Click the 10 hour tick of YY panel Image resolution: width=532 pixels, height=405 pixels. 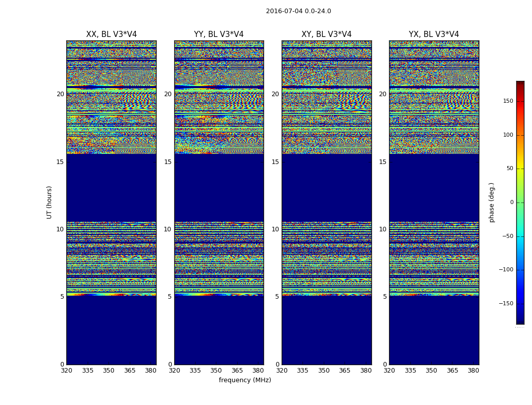pyautogui.click(x=168, y=229)
